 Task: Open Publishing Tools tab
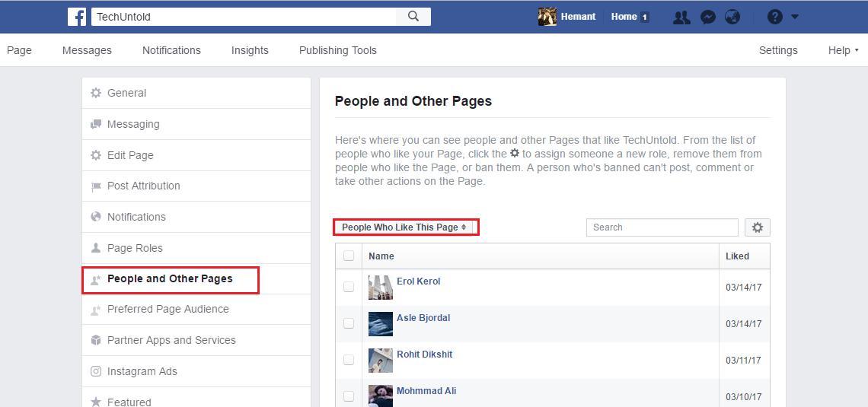[337, 50]
